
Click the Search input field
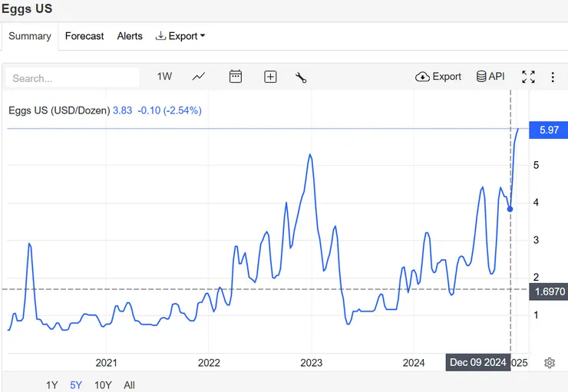pos(72,77)
